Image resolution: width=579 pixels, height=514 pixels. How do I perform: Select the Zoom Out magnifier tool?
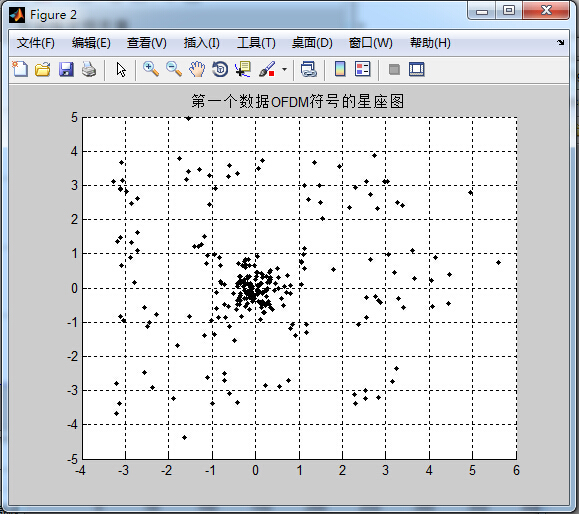click(174, 69)
